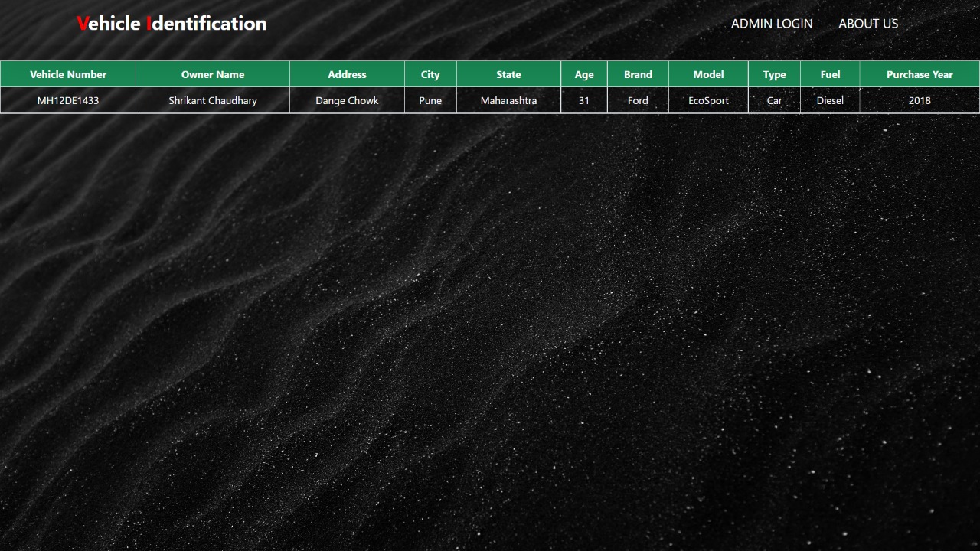
Task: Select the owner name Shrikant Chaudhary
Action: click(x=212, y=100)
